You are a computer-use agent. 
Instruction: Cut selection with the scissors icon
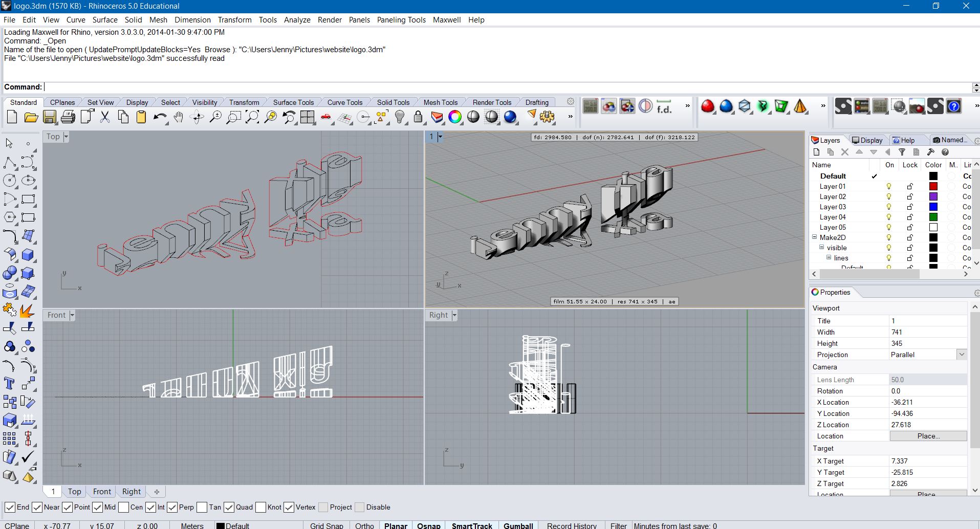(x=105, y=117)
